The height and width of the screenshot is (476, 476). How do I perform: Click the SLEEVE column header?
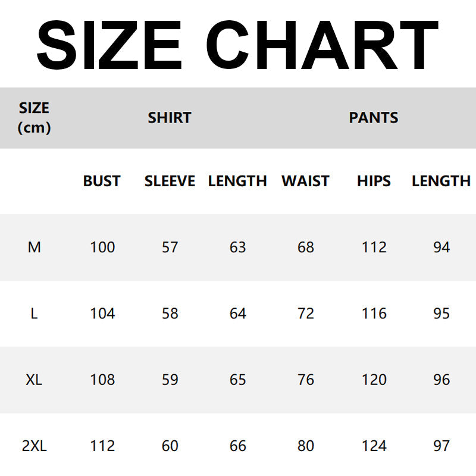click(x=170, y=181)
